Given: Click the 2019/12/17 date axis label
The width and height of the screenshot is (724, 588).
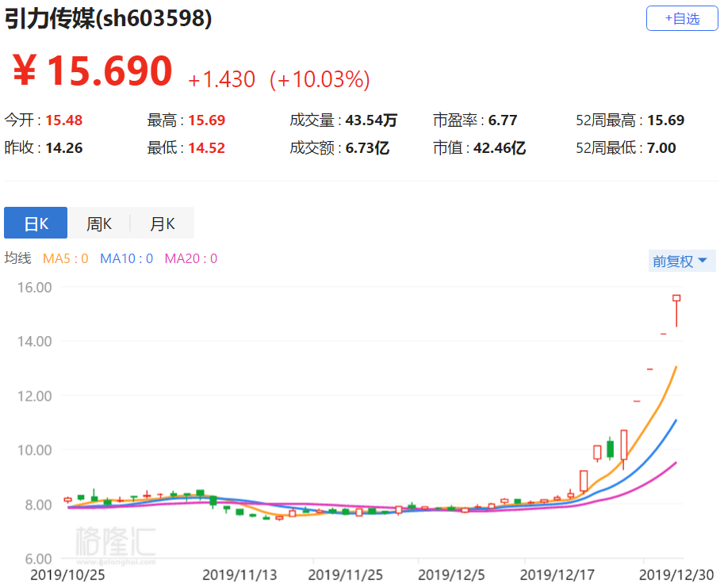Looking at the screenshot, I should (x=557, y=575).
